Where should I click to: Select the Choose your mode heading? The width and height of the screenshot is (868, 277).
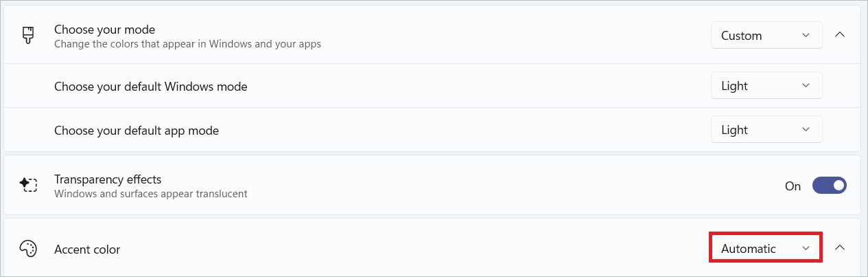point(104,30)
